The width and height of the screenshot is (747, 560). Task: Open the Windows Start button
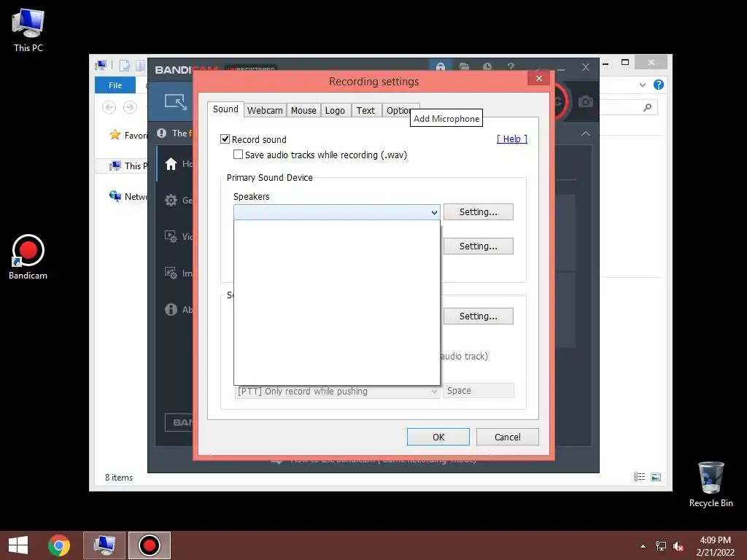tap(18, 545)
